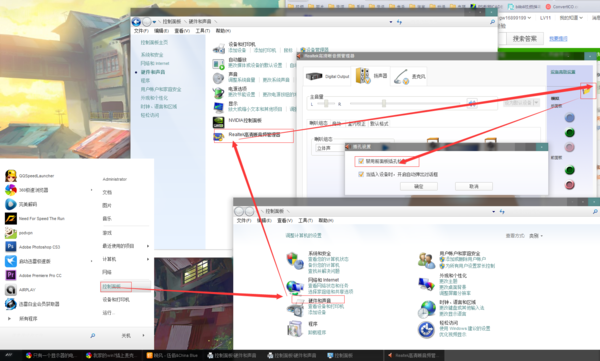Click the Cancel button in the connector settings dialog

[x=474, y=186]
